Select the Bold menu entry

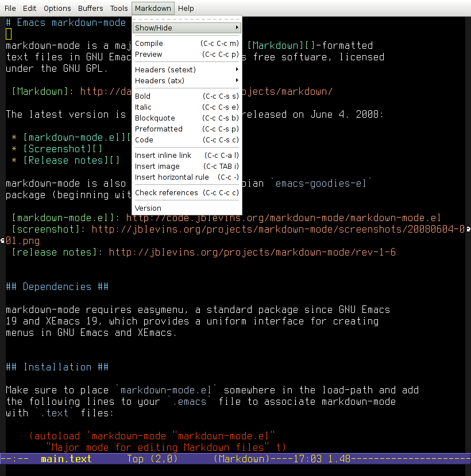tap(187, 96)
